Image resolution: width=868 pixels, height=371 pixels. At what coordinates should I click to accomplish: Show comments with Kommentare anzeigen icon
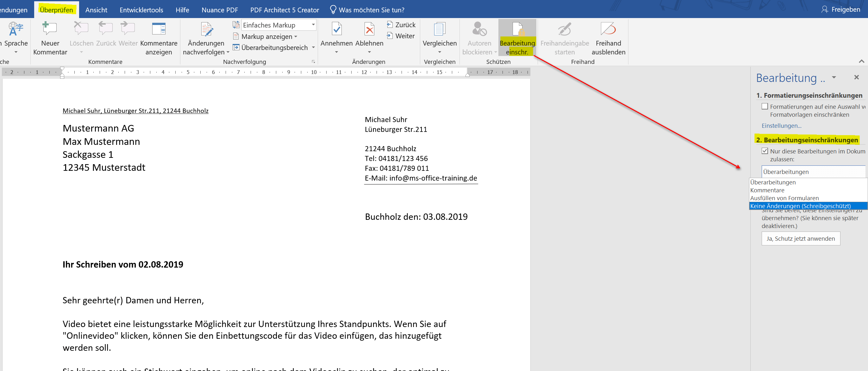pyautogui.click(x=159, y=28)
